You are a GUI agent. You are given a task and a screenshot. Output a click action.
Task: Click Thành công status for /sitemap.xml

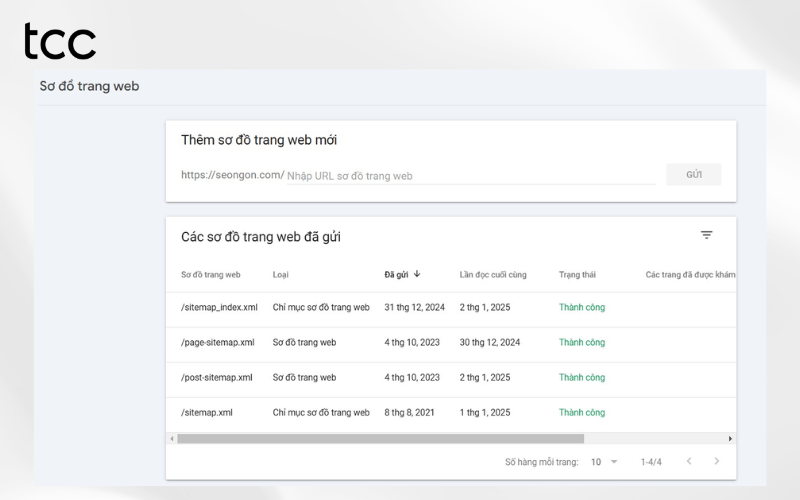tap(582, 412)
